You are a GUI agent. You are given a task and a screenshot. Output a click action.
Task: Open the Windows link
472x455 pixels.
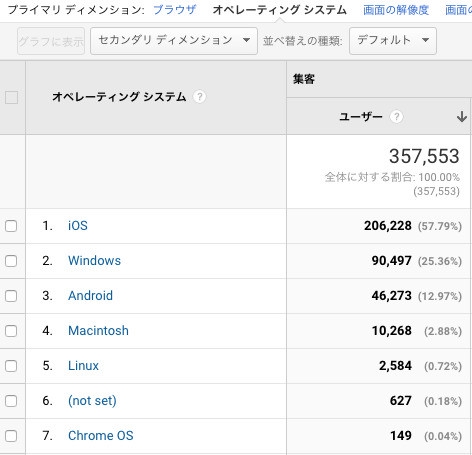coord(94,261)
